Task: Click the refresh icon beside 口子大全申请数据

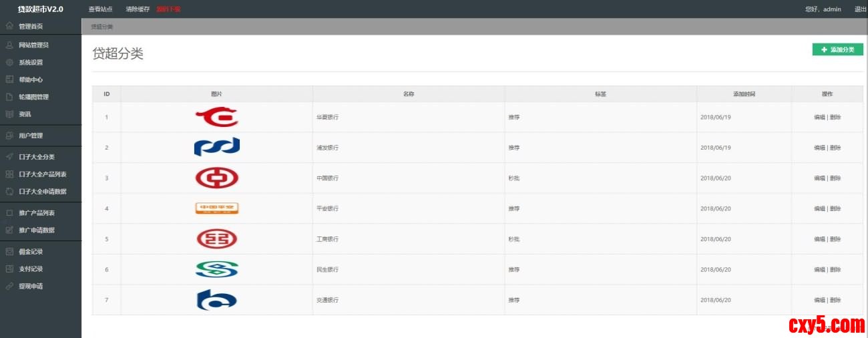Action: 9,192
